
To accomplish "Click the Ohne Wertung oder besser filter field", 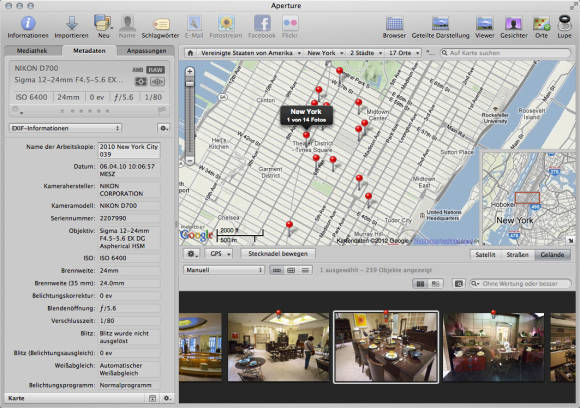I will pos(520,284).
